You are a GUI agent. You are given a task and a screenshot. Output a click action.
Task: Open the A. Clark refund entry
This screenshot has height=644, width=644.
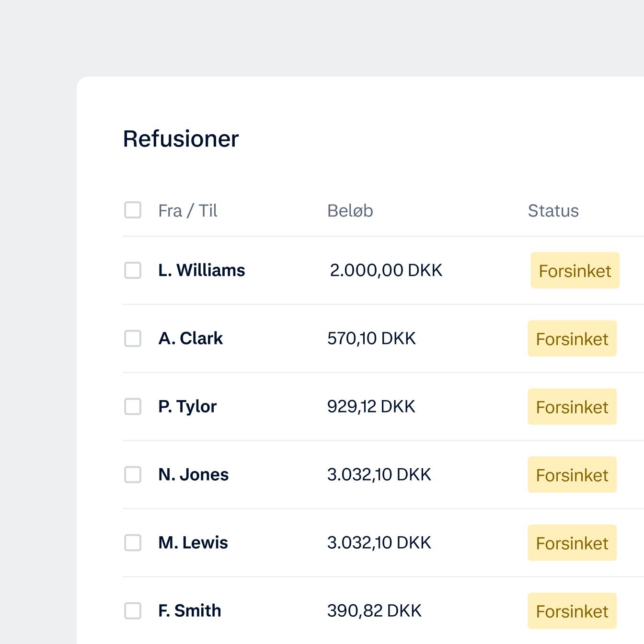tap(190, 338)
